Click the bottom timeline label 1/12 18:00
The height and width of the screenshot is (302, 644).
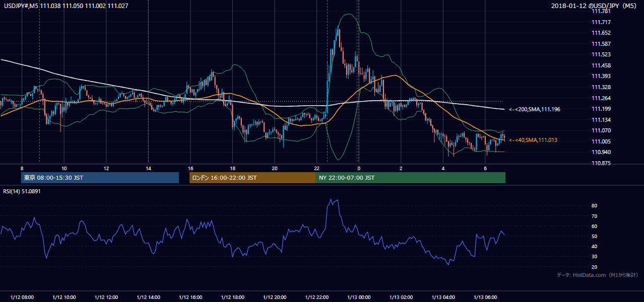232,297
